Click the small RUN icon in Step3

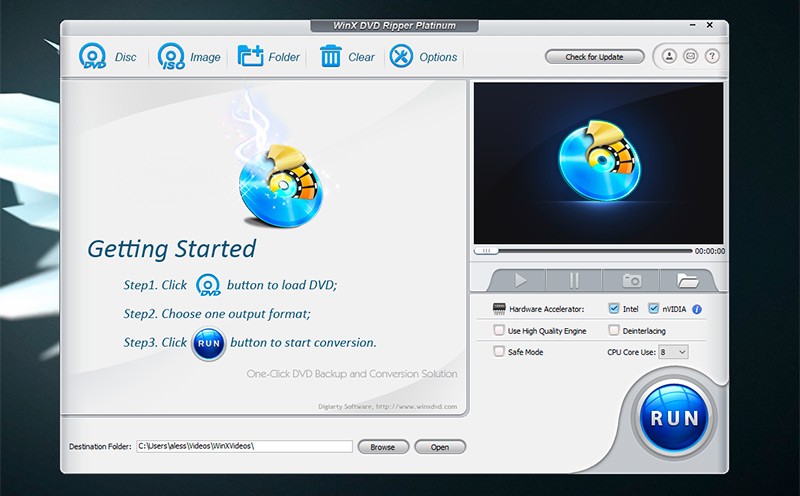coord(209,343)
